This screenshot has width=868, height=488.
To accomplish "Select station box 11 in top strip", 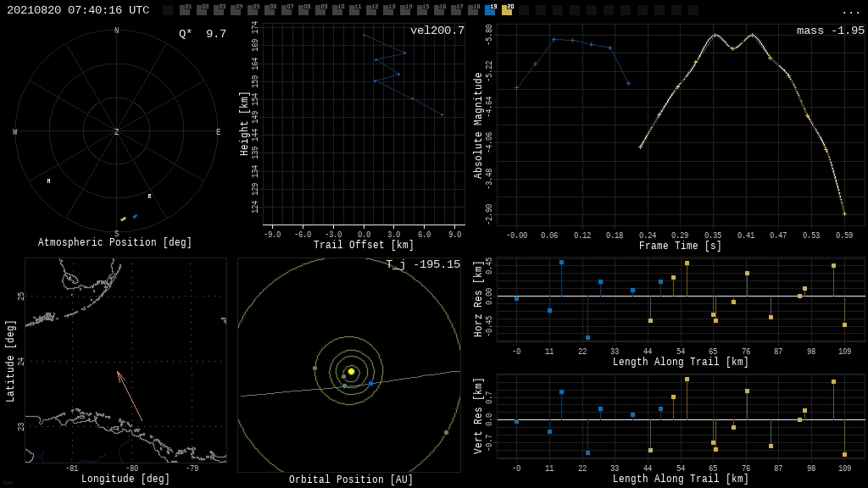I will point(354,9).
